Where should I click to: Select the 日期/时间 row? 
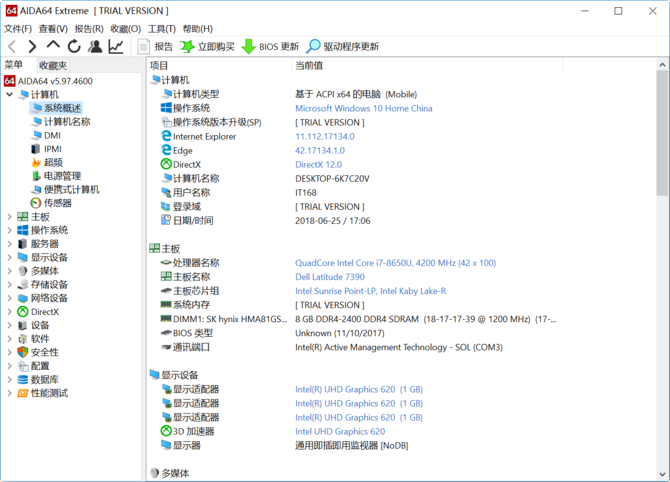point(265,221)
